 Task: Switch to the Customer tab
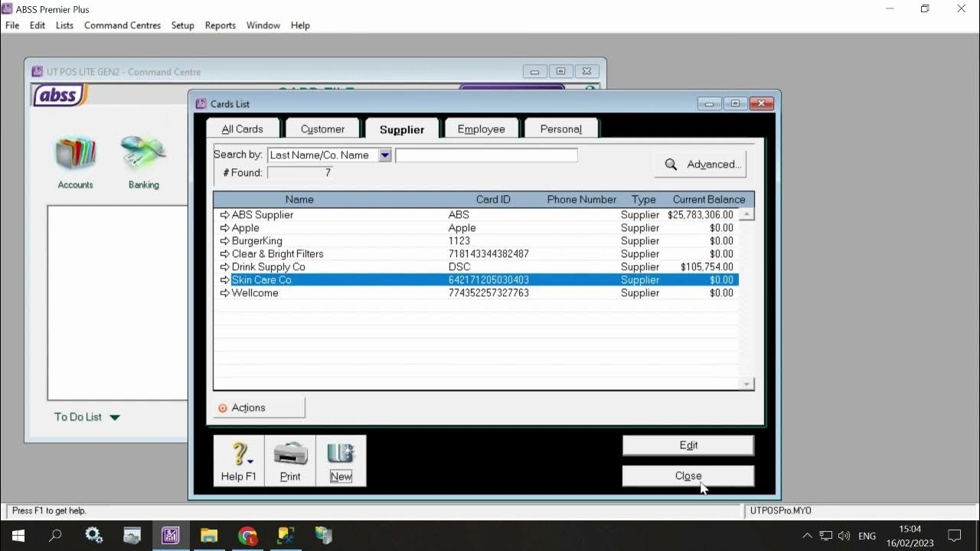pyautogui.click(x=322, y=129)
